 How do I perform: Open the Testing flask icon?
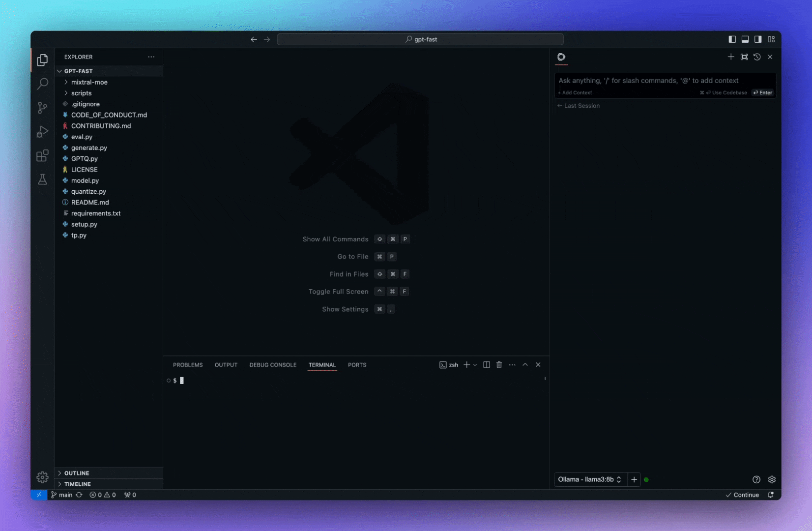pyautogui.click(x=43, y=179)
